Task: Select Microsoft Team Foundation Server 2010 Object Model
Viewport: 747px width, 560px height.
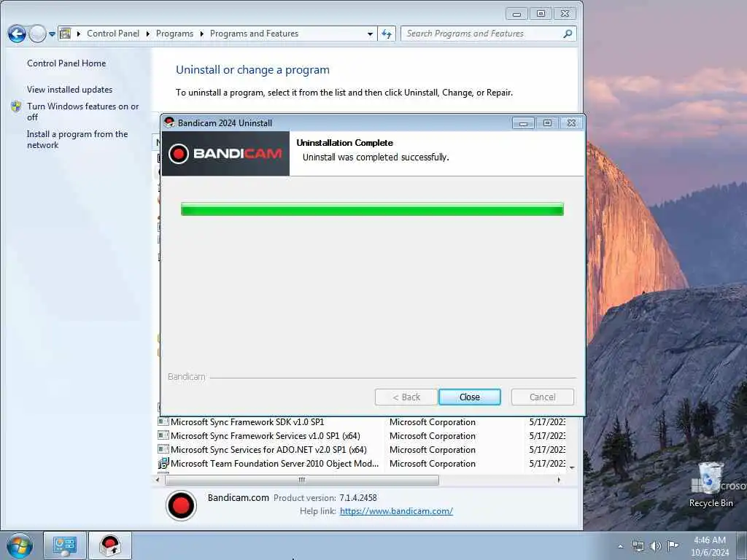Action: (x=274, y=463)
